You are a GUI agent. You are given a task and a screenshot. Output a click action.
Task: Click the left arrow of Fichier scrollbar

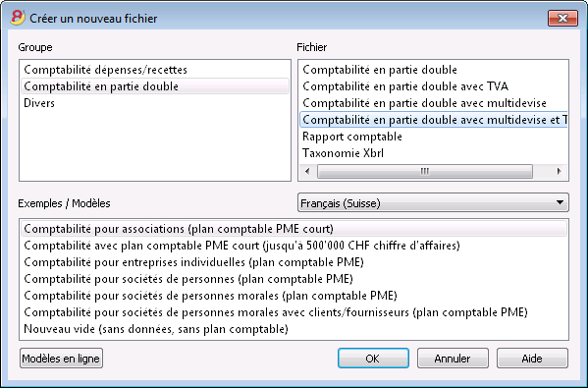pos(307,172)
